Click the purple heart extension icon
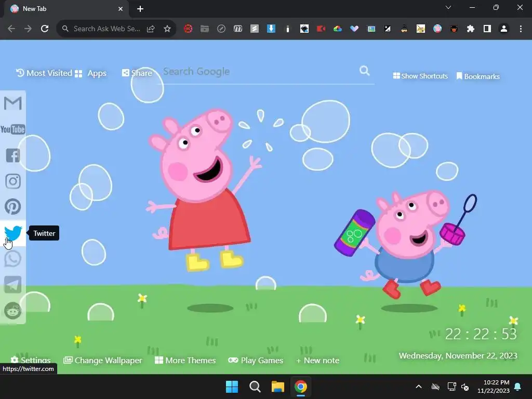This screenshot has width=532, height=399. coord(354,29)
